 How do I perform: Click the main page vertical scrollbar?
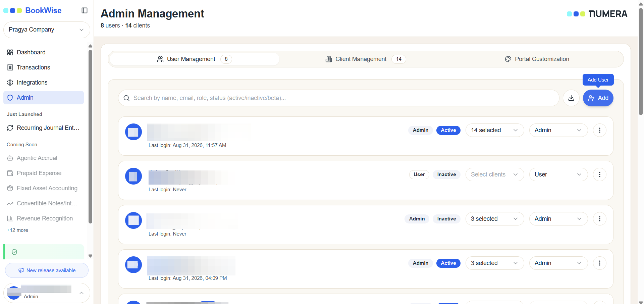coord(641,62)
